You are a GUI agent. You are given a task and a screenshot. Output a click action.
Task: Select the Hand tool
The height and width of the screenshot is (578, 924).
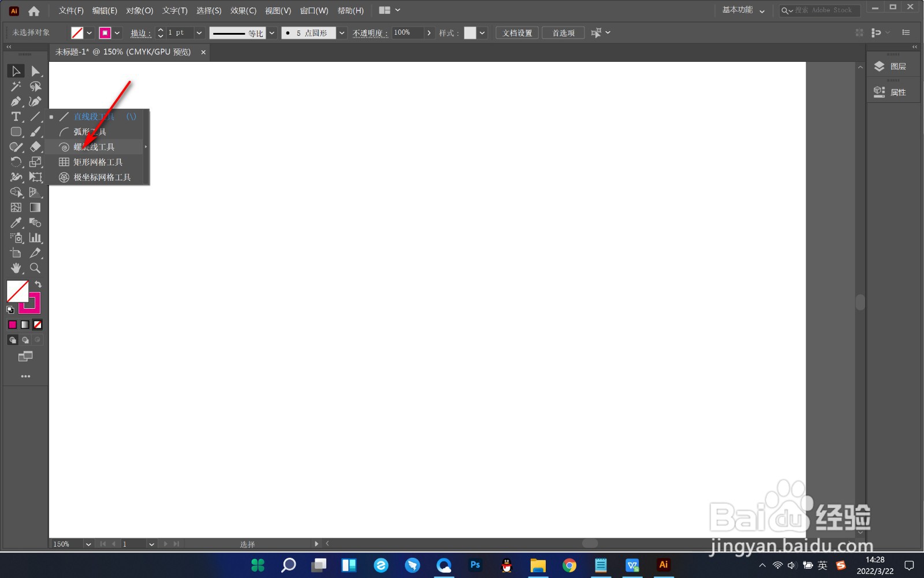[16, 268]
